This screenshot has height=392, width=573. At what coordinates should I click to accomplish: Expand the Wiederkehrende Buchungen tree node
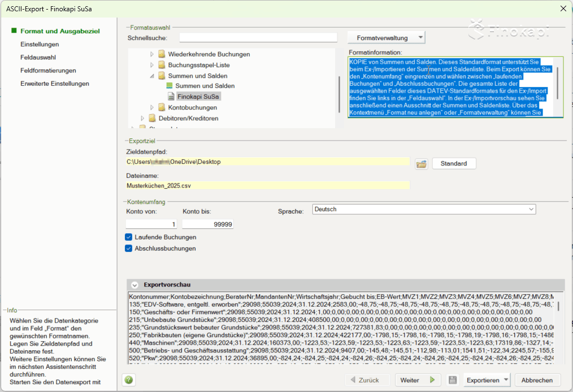(152, 54)
